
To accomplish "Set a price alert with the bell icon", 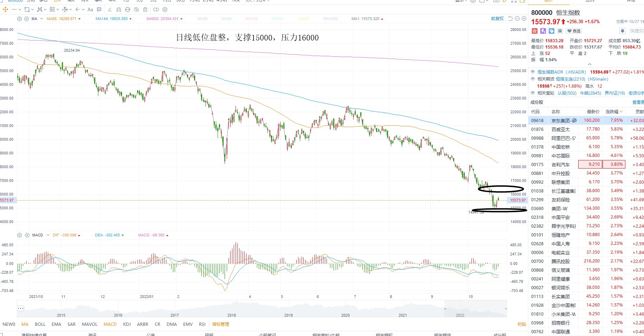I will tap(623, 31).
